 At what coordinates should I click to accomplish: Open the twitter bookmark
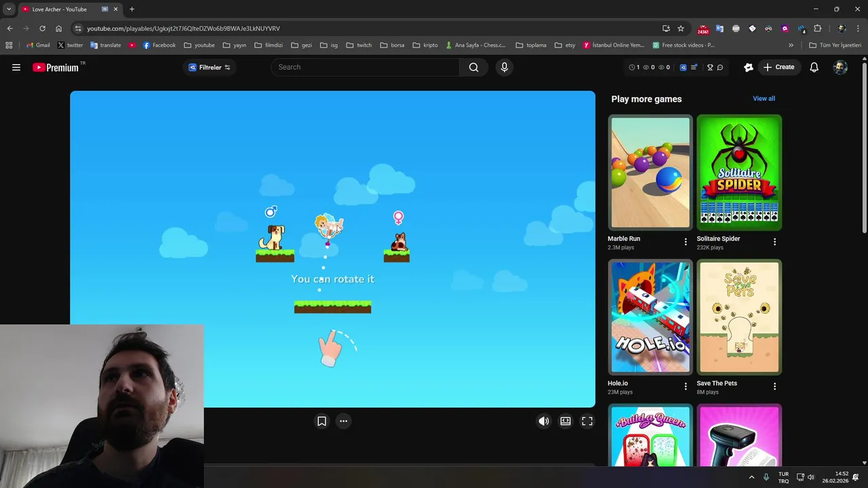point(70,45)
